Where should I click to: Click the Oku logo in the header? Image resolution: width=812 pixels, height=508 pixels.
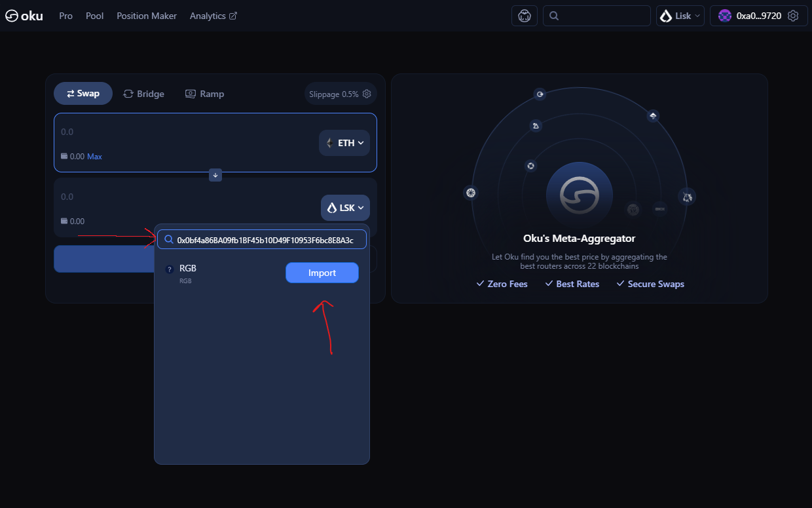pyautogui.click(x=24, y=16)
